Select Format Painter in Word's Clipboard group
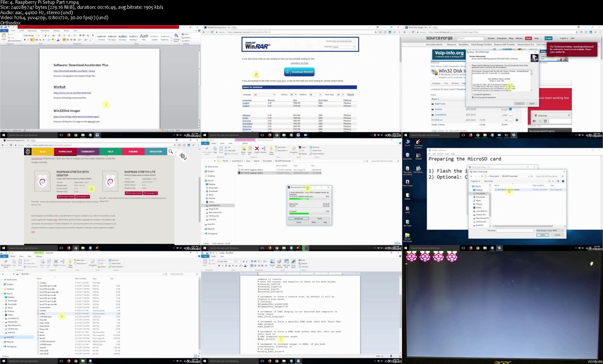Image resolution: width=603 pixels, height=364 pixels. 15,41
